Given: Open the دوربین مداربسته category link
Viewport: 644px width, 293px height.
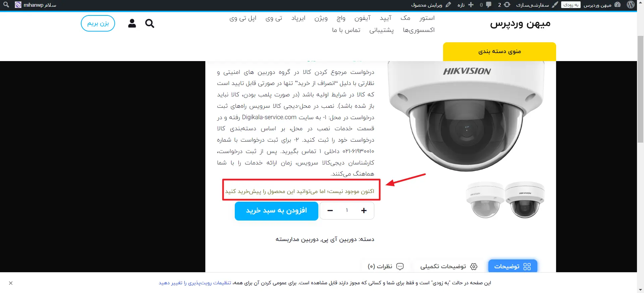Looking at the screenshot, I should (297, 239).
